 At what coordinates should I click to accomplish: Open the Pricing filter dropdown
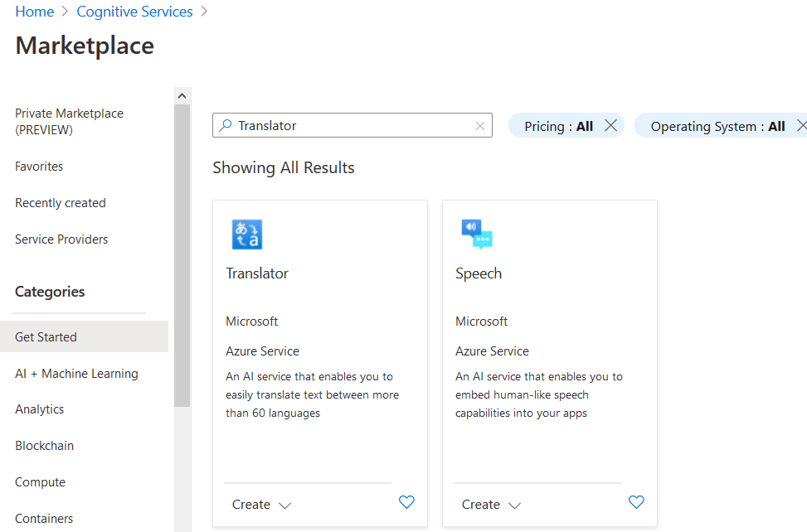pos(558,127)
